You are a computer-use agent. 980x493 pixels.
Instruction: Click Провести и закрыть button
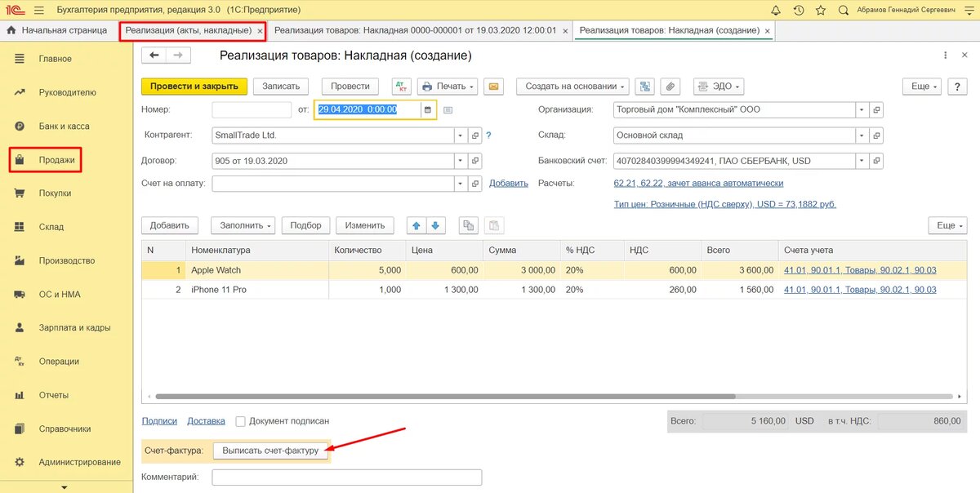click(x=194, y=86)
